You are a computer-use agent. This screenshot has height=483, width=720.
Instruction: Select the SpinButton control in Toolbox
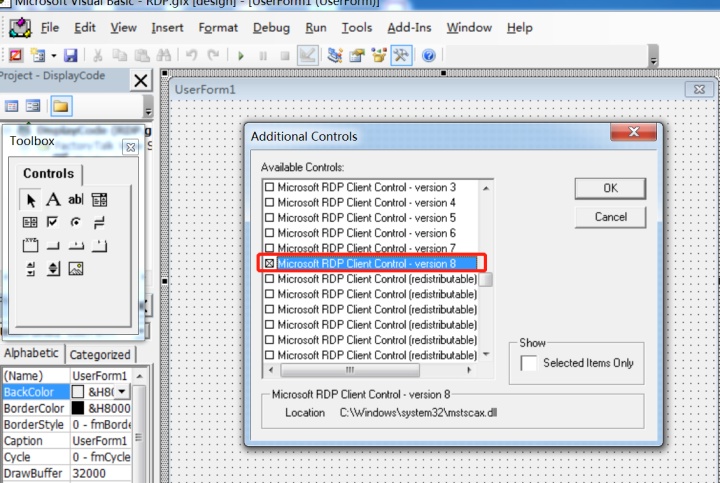[53, 269]
